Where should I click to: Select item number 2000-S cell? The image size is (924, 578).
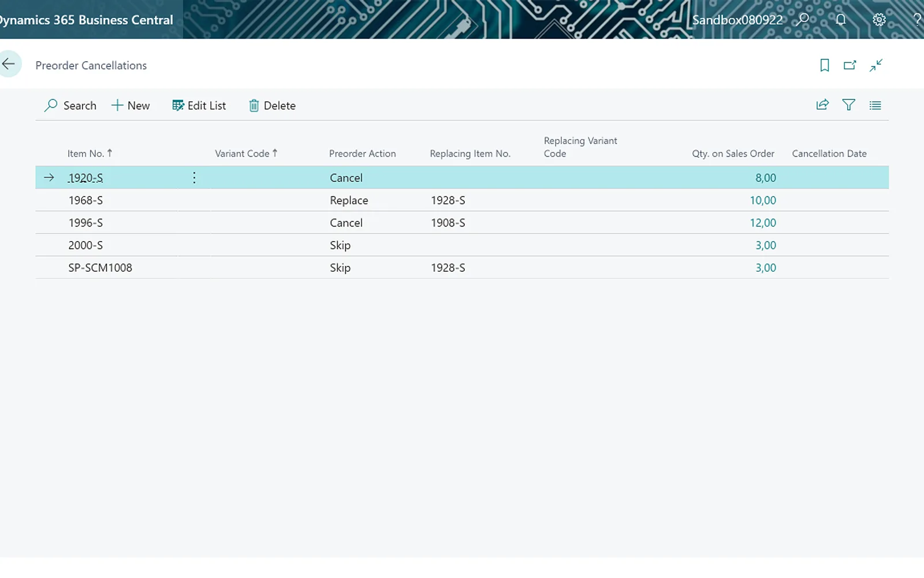tap(85, 245)
